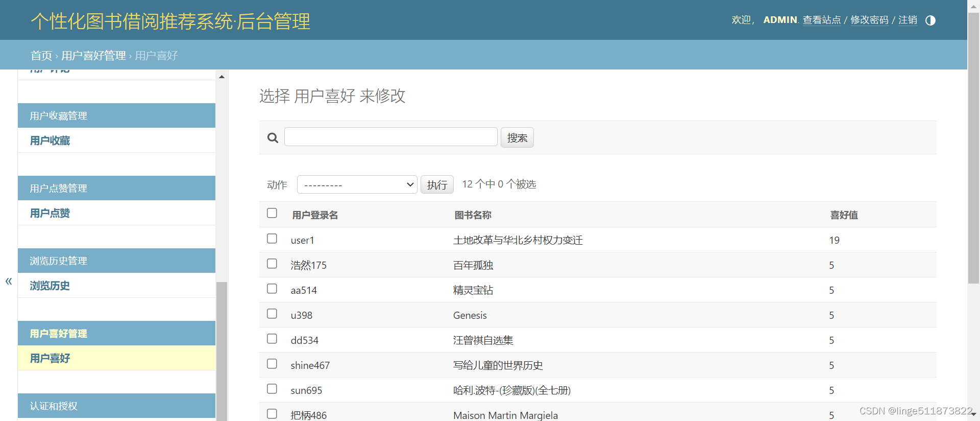
Task: Click book title 百年孤独
Action: pyautogui.click(x=473, y=265)
